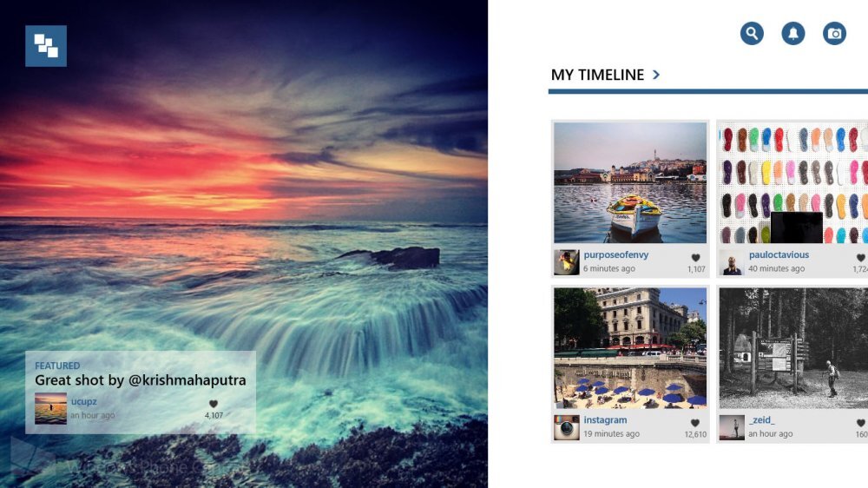The image size is (868, 488).
Task: Open the MY TIMELINE heading
Action: point(597,75)
